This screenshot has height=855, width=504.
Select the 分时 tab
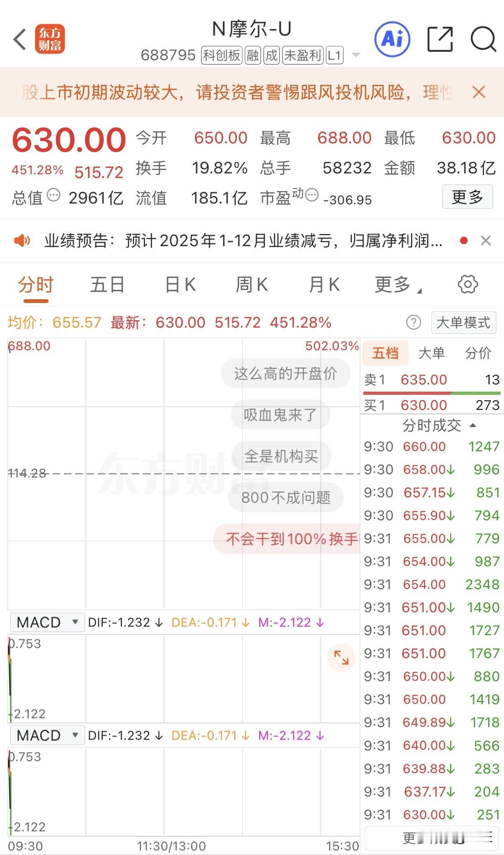pos(36,285)
